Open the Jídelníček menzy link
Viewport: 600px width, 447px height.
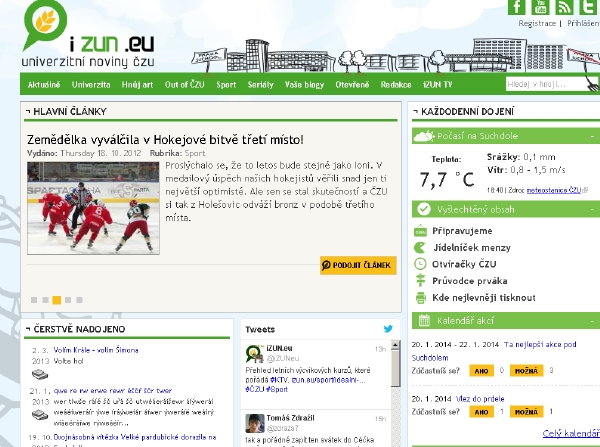tap(472, 248)
